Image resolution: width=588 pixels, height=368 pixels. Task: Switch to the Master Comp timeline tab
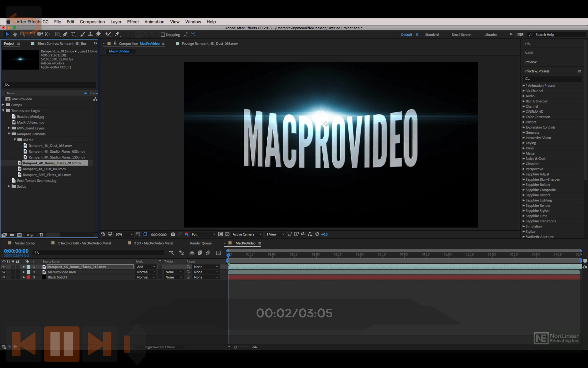click(25, 243)
